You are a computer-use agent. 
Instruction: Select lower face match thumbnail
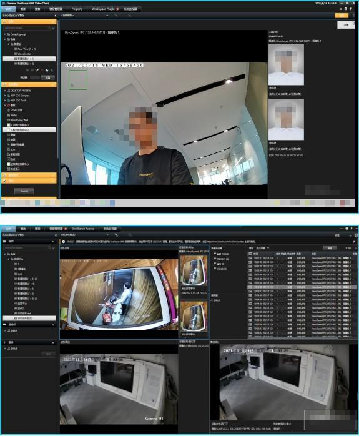tap(286, 119)
